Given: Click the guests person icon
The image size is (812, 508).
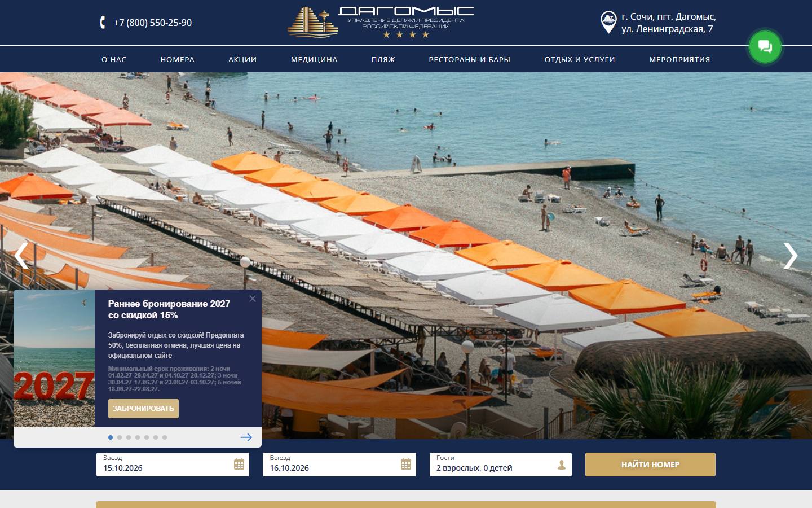Looking at the screenshot, I should pos(562,465).
